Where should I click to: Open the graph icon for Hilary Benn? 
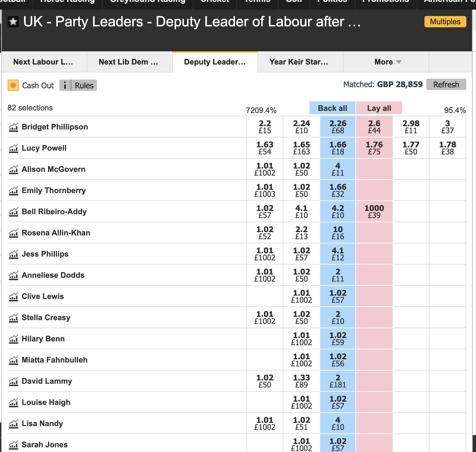click(13, 339)
